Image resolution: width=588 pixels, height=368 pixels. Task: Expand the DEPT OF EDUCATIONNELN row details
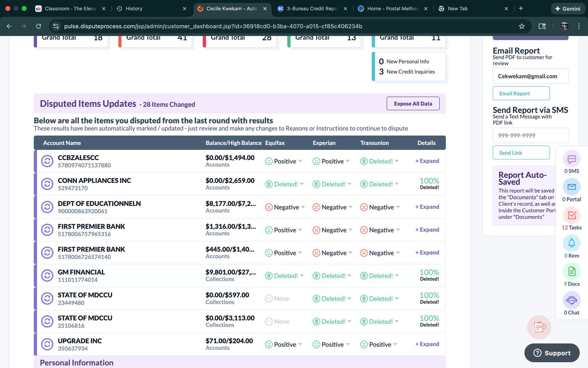coord(427,207)
